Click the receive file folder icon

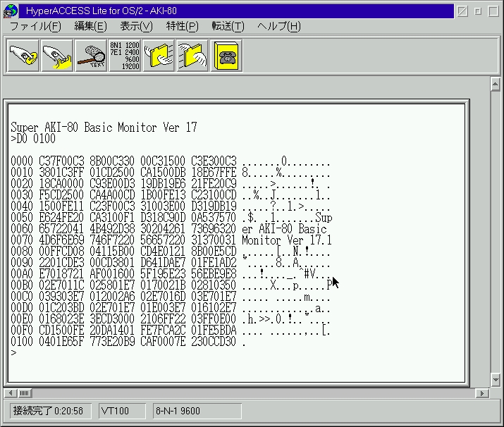192,56
